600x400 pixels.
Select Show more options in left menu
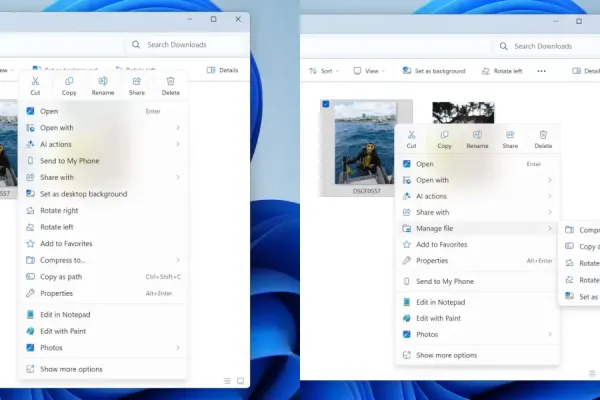pos(103,369)
